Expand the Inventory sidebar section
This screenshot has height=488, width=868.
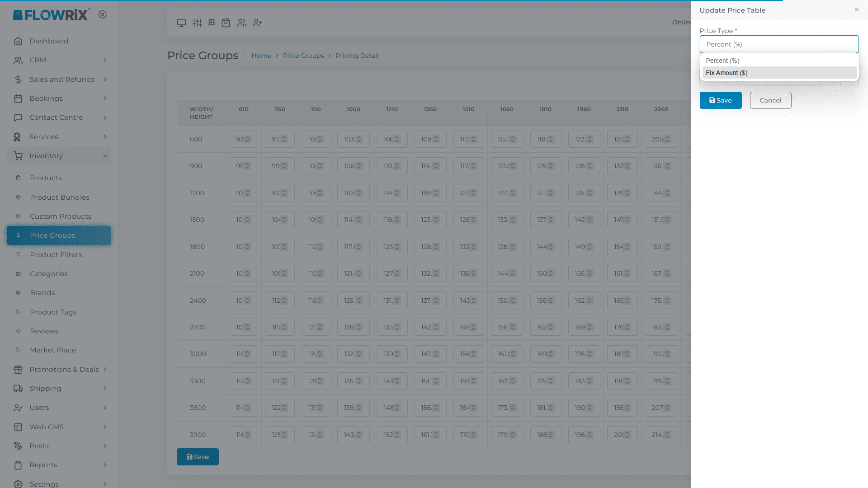point(47,155)
